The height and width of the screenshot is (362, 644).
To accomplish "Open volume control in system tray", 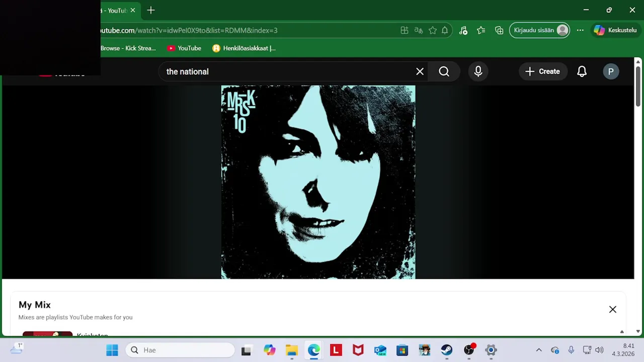I will [x=599, y=350].
